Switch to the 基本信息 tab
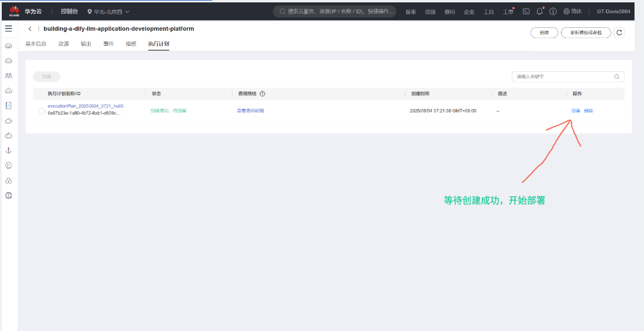The height and width of the screenshot is (331, 644). coord(36,44)
